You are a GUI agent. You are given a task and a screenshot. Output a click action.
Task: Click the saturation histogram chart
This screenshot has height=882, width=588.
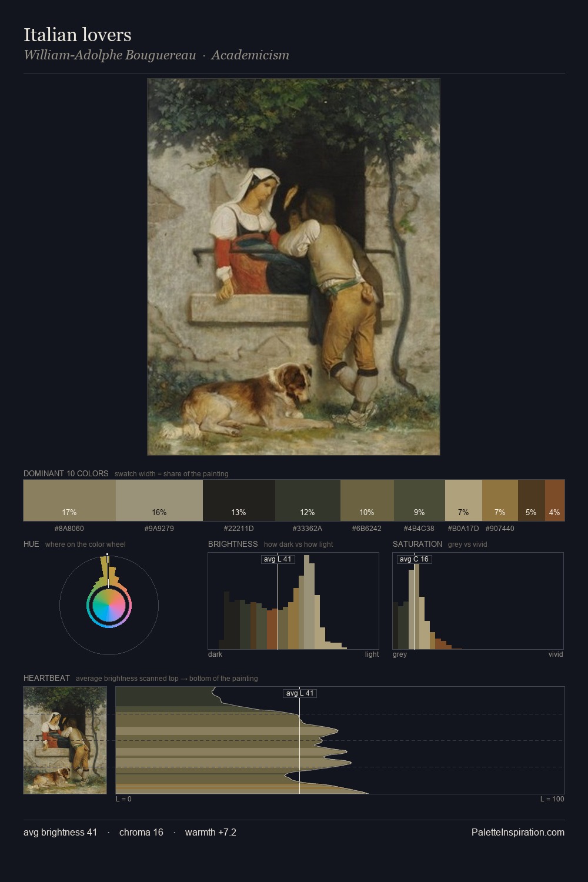coord(478,601)
